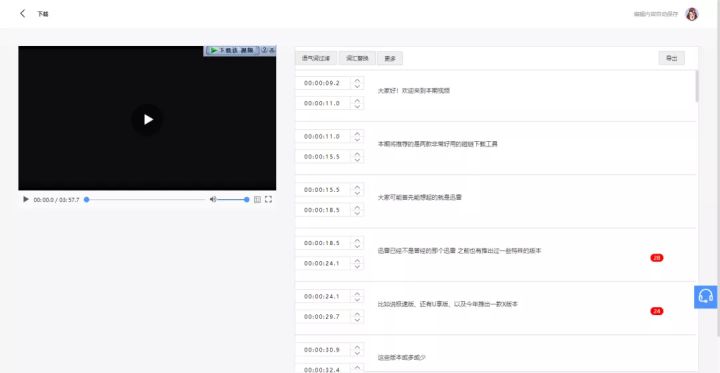Decrease the start time of the 大家可能 subtitle

click(x=357, y=193)
